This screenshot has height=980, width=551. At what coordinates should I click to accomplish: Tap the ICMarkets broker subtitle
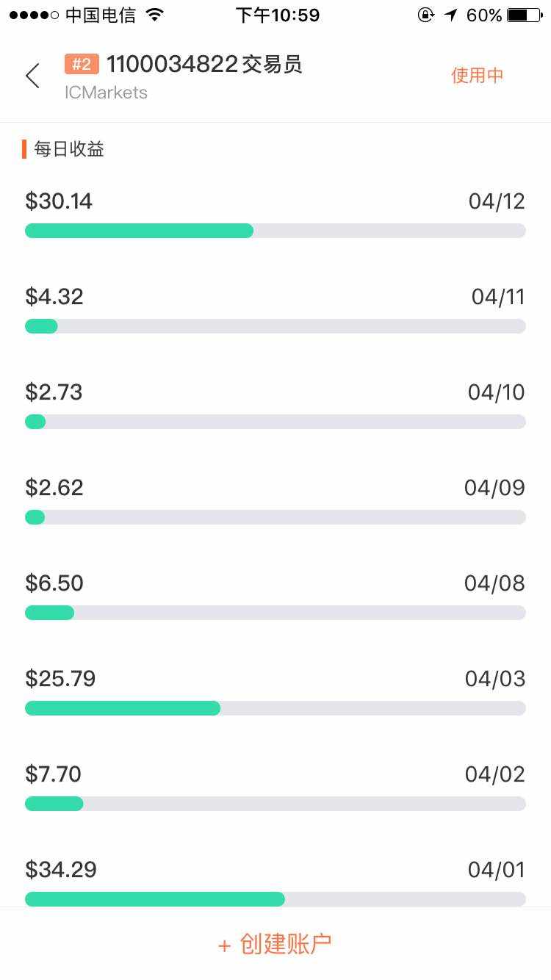(x=106, y=93)
